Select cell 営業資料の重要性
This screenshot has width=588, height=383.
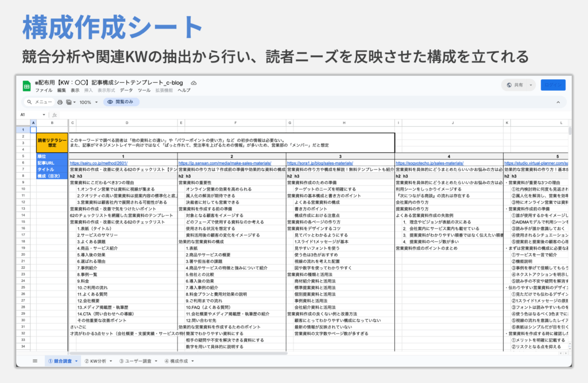pos(195,183)
